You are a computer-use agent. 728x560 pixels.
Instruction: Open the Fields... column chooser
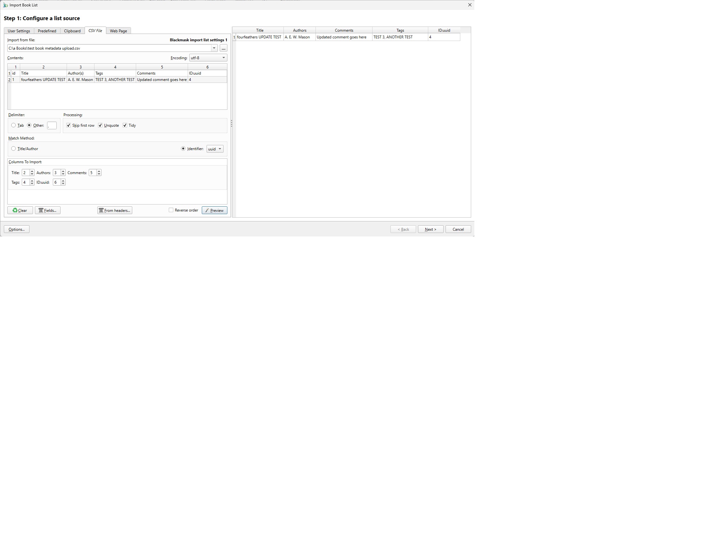click(x=48, y=210)
